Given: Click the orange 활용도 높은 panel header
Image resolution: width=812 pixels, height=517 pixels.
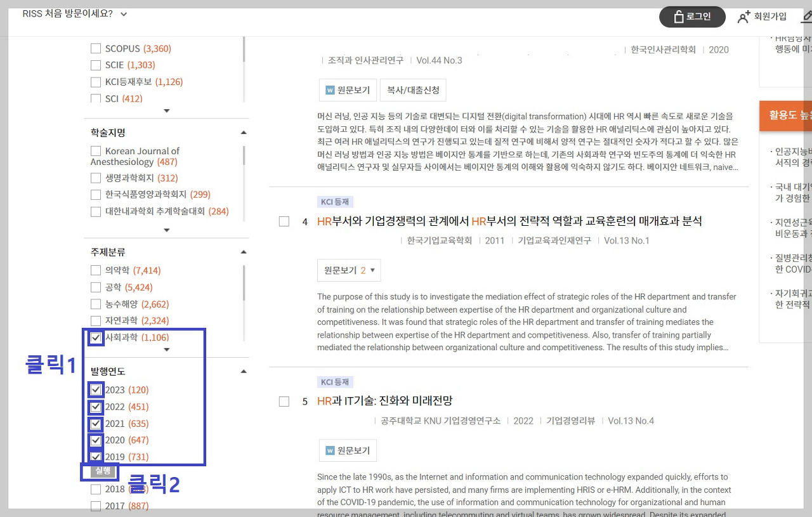Looking at the screenshot, I should click(785, 115).
